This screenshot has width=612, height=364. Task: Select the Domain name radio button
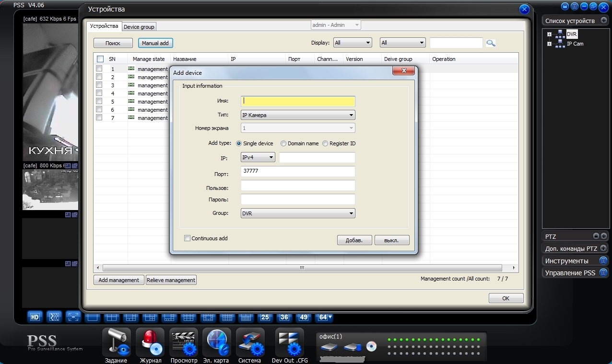[x=283, y=143]
